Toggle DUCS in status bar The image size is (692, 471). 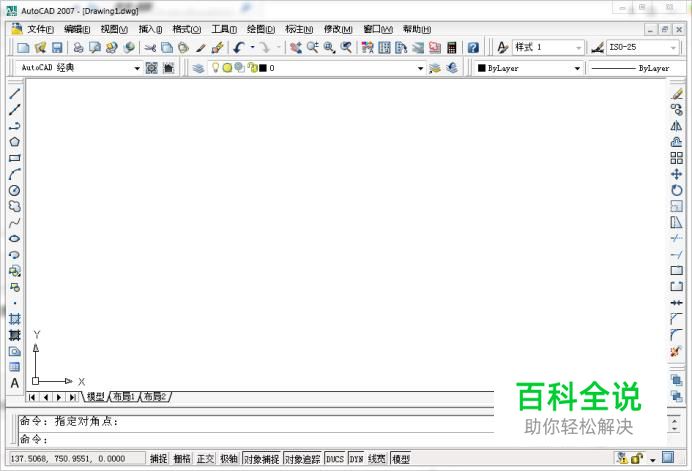335,459
